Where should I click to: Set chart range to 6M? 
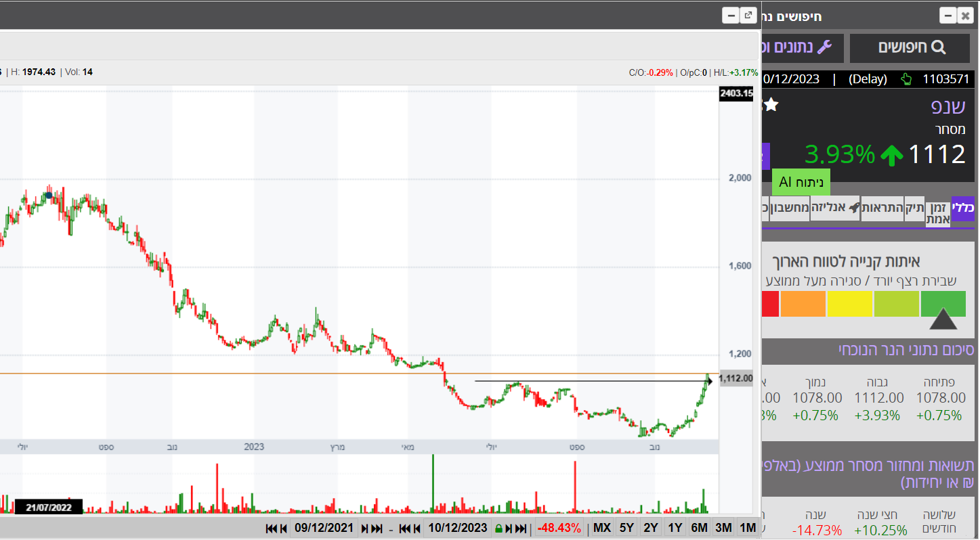699,528
